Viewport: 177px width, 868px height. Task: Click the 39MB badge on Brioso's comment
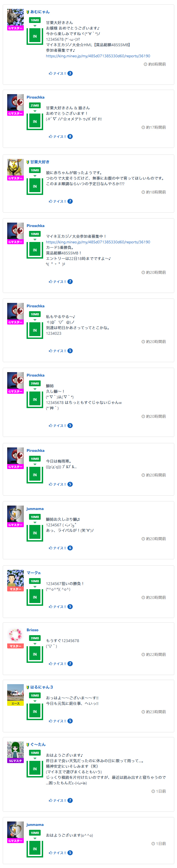tap(35, 638)
